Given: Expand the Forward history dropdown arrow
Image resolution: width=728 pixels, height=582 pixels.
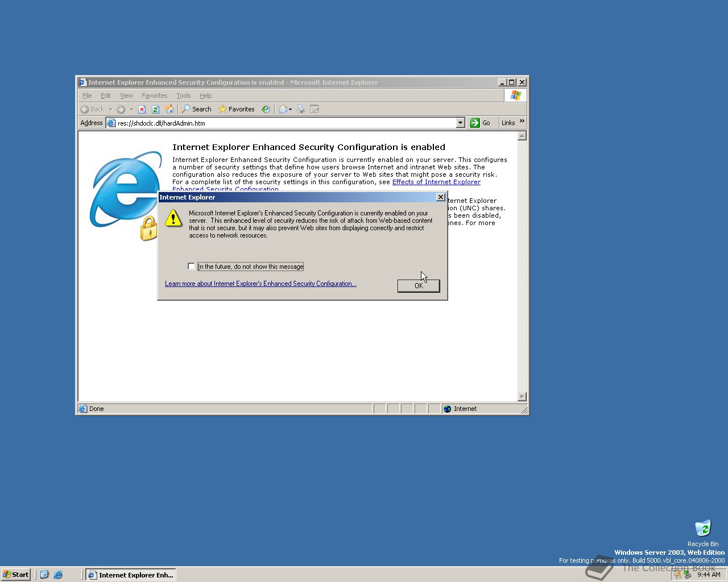Looking at the screenshot, I should point(131,109).
